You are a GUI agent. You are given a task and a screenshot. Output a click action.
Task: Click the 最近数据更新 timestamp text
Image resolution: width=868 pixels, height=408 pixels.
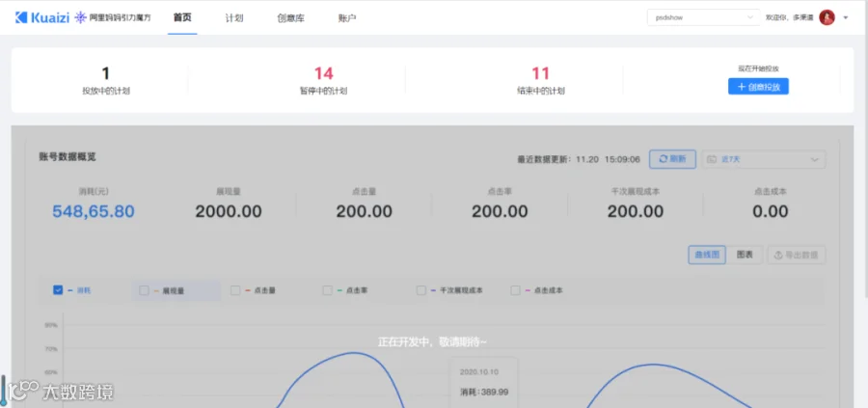pos(579,159)
